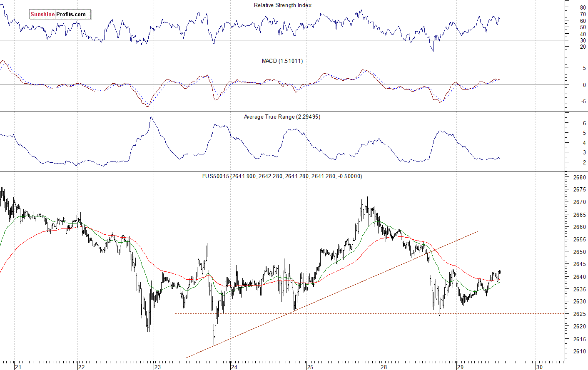Select the FUS50015 price chart title
Image resolution: width=588 pixels, height=370 pixels.
tap(282, 176)
